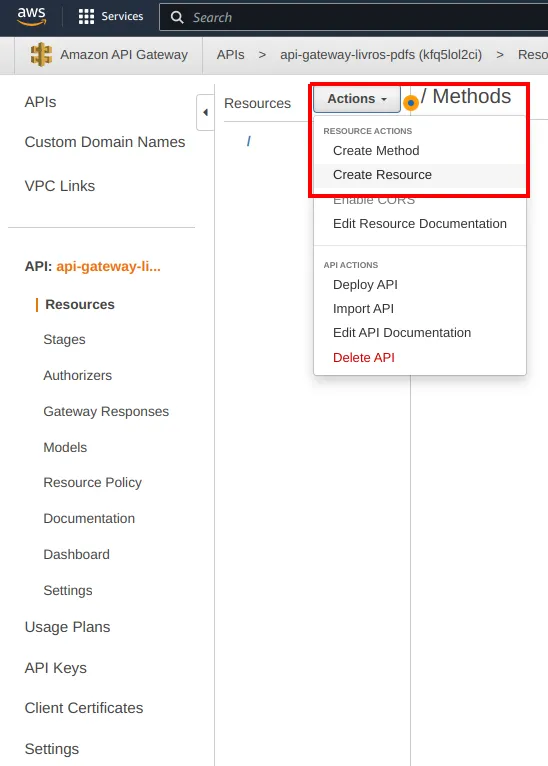548x766 pixels.
Task: Select Edit Resource Documentation
Action: click(x=420, y=224)
